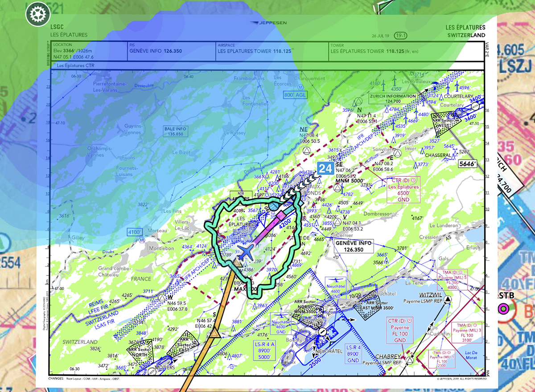Click the 19-1 chart index number
This screenshot has width=535, height=392.
pyautogui.click(x=400, y=35)
